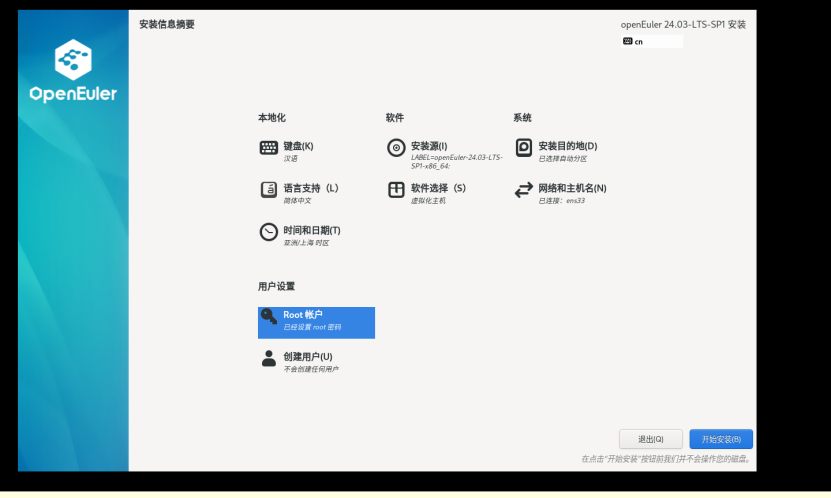Click the disk warning hint at bottom
Viewport: 831px width, 498px height.
(x=667, y=459)
